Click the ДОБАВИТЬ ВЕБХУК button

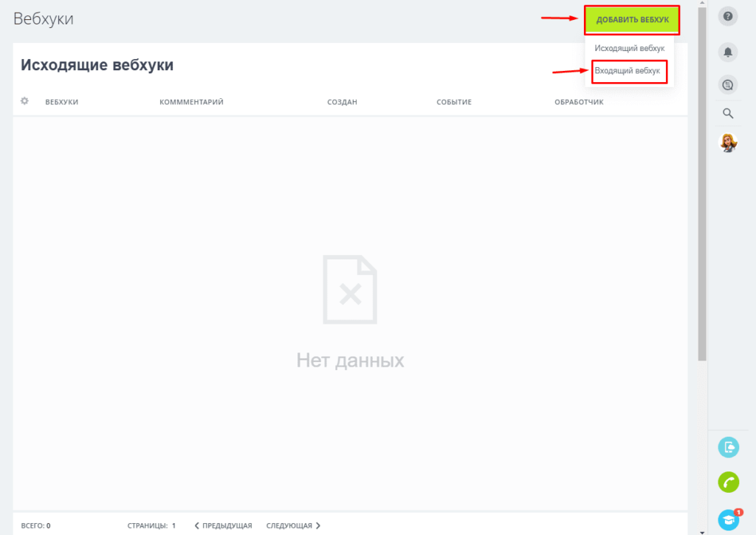pyautogui.click(x=631, y=20)
